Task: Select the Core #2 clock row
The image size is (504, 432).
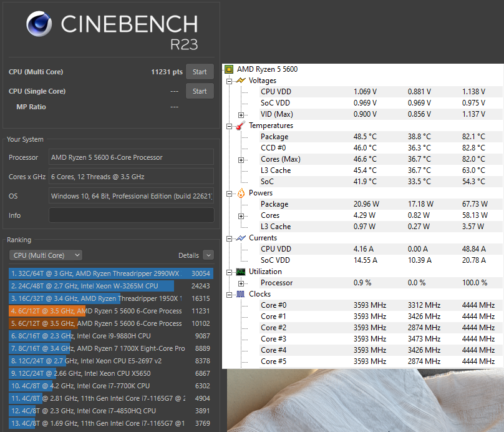Action: (381, 328)
